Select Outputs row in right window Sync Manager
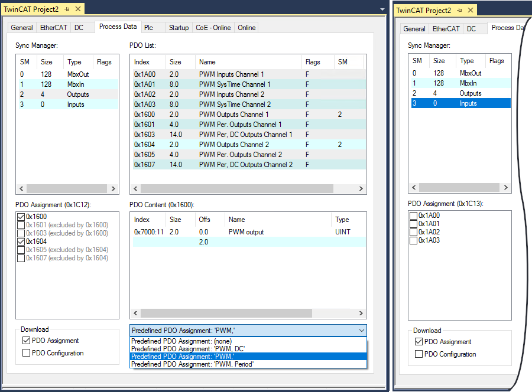Screen dimensions: 532x392 tap(460, 93)
